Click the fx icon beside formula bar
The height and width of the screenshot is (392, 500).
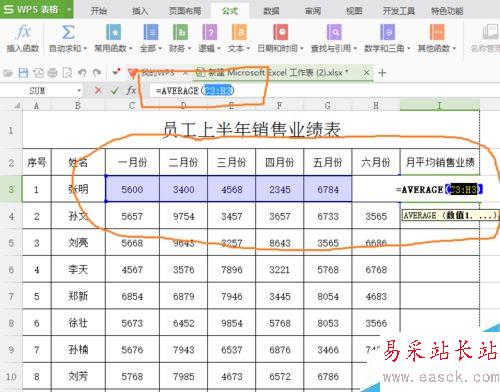click(x=131, y=90)
